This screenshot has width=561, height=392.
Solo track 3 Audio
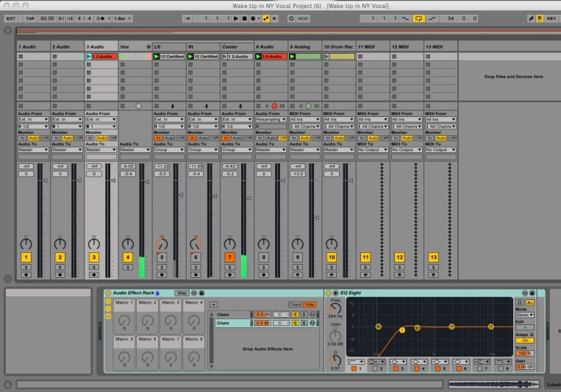coord(93,267)
